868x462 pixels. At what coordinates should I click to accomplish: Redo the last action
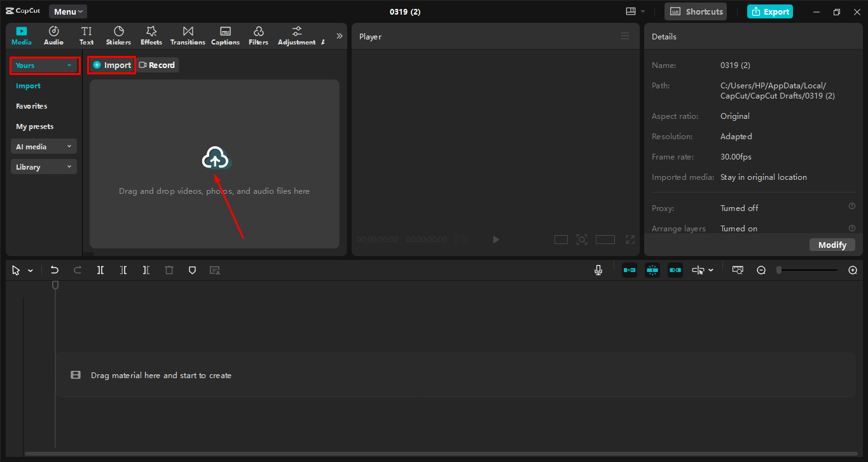(77, 269)
